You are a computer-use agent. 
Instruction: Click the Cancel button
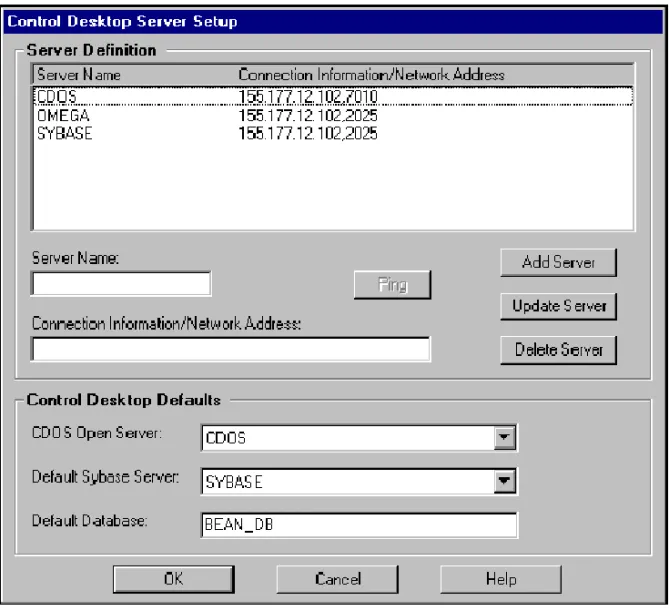(337, 579)
